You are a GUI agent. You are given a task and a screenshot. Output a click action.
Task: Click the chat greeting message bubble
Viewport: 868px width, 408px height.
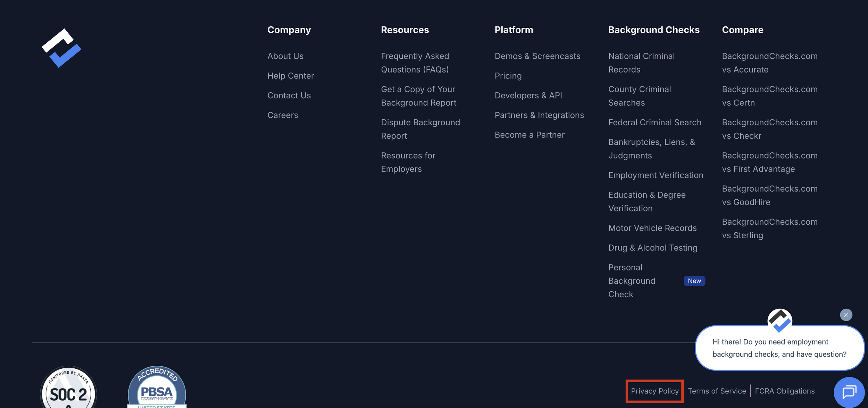coord(779,348)
